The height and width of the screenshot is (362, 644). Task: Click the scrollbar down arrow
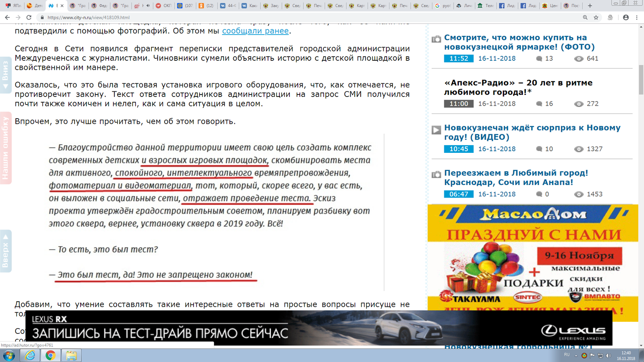tap(641, 346)
